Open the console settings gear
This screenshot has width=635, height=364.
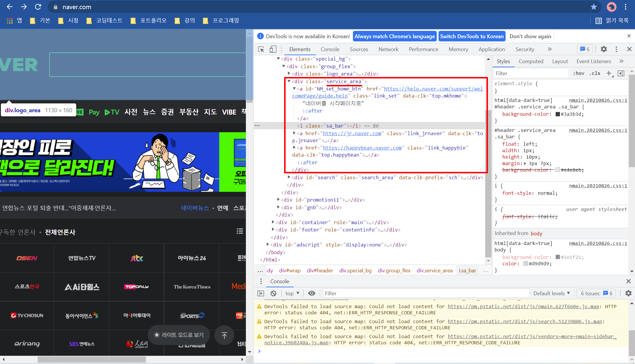[x=628, y=293]
